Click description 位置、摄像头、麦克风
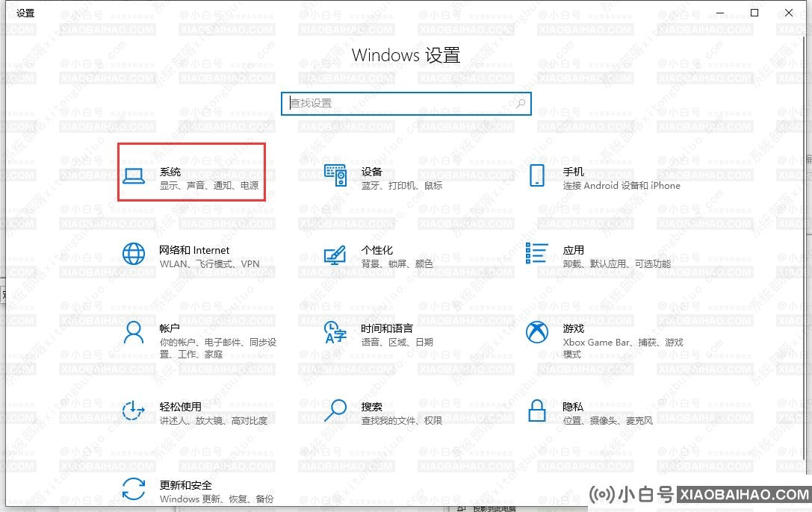 (x=608, y=420)
